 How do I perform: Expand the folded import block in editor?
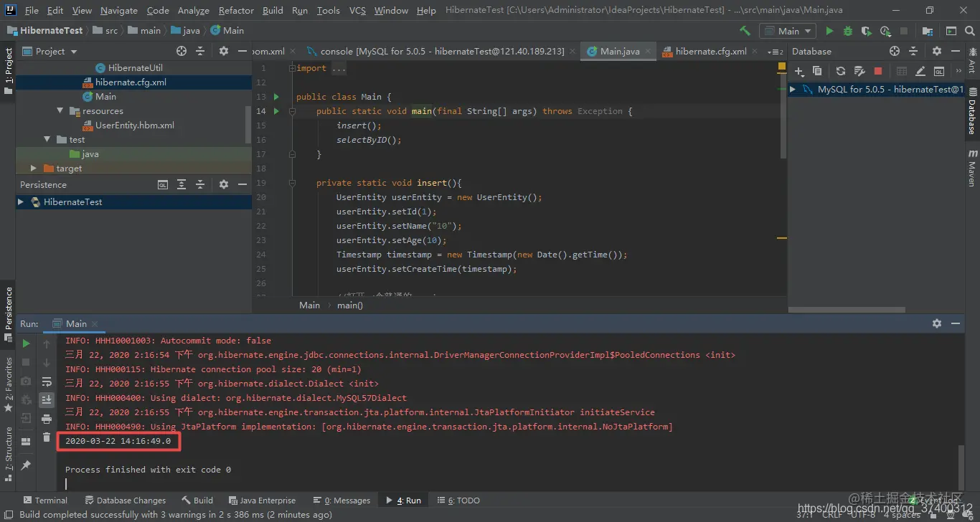coord(291,68)
